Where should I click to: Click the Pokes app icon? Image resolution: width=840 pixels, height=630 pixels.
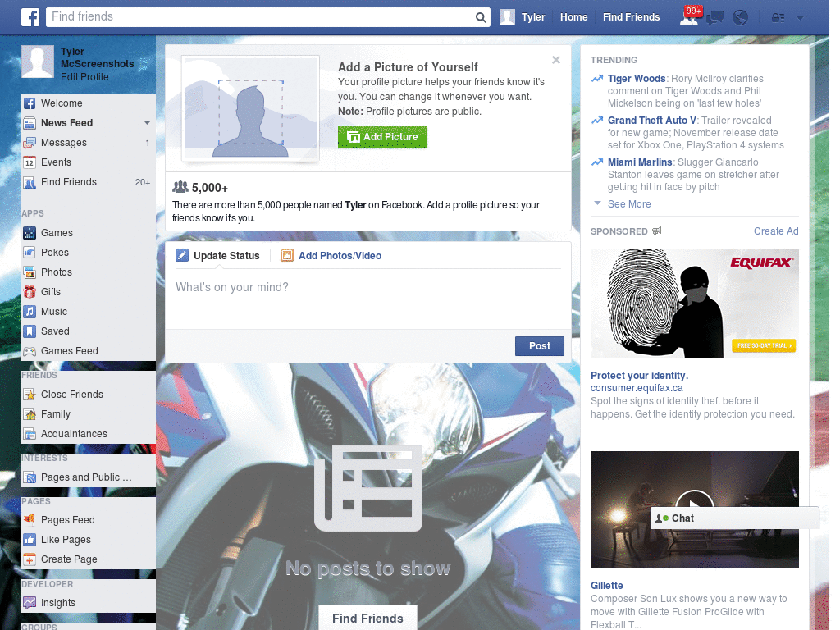30,253
